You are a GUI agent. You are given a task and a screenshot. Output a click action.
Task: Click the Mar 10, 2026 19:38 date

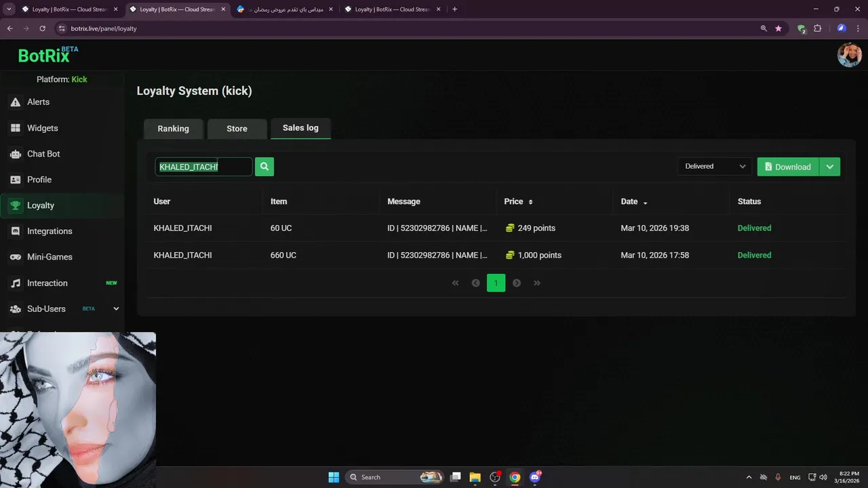click(x=654, y=228)
